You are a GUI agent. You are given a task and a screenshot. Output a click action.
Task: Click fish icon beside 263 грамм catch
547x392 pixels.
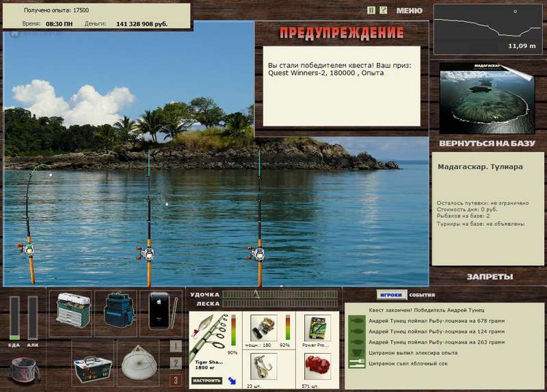[x=356, y=342]
